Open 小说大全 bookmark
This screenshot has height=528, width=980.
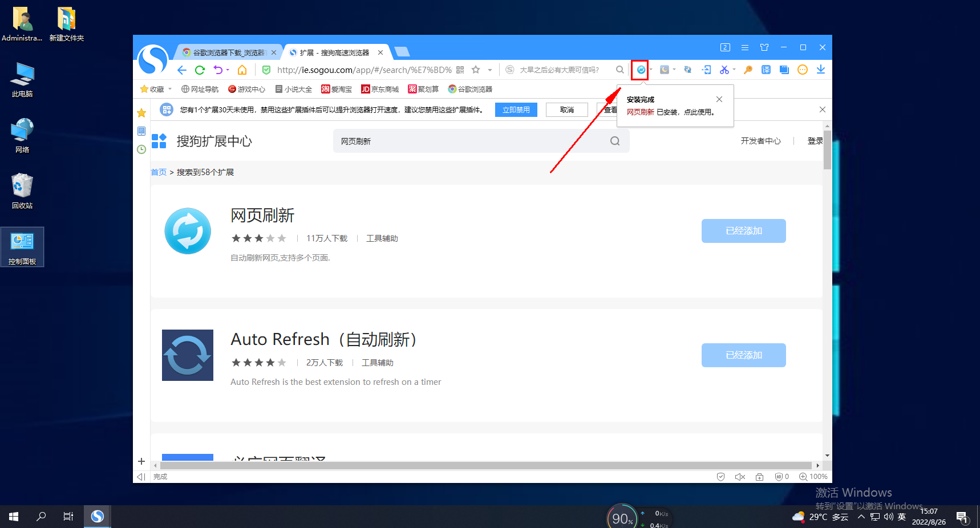(294, 89)
